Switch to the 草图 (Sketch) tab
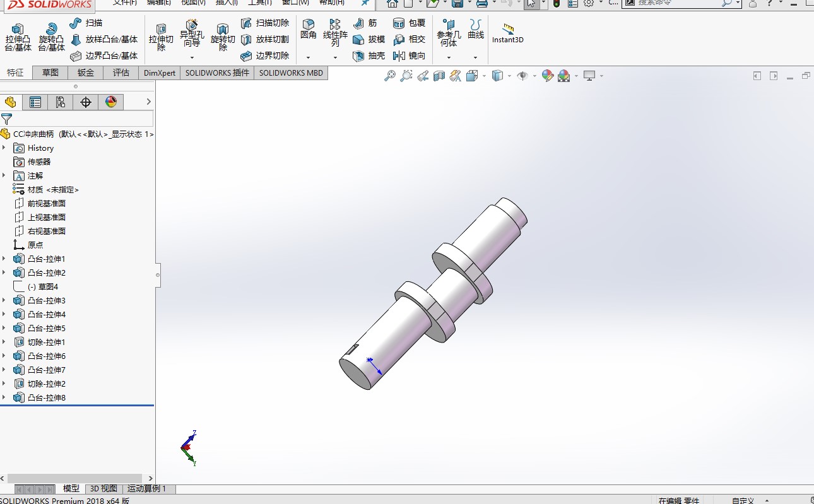Image resolution: width=814 pixels, height=504 pixels. tap(50, 73)
